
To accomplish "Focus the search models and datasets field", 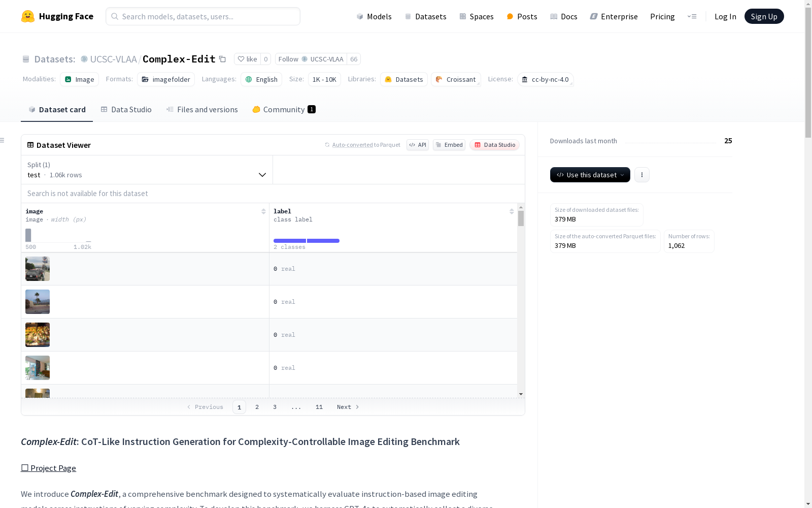I will [203, 16].
